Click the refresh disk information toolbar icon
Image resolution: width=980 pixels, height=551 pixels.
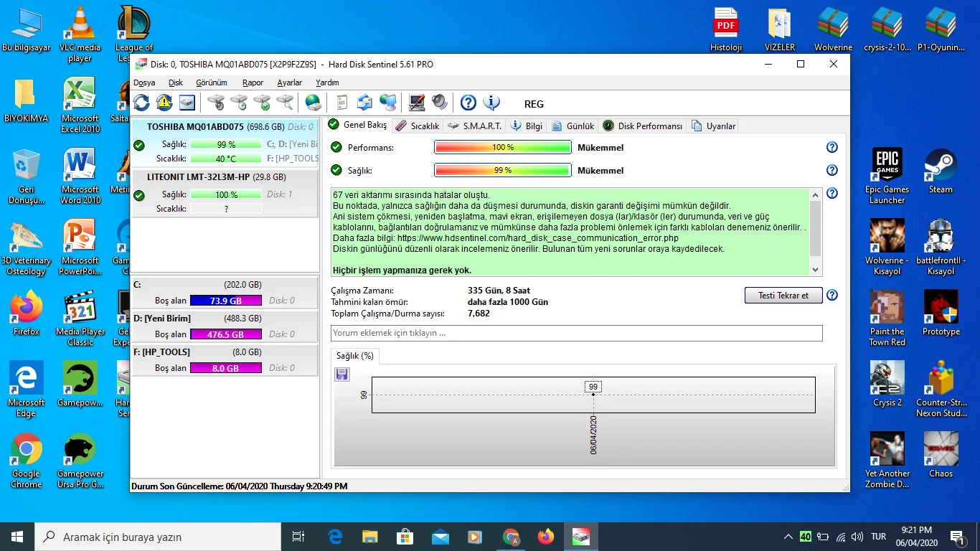(x=141, y=102)
